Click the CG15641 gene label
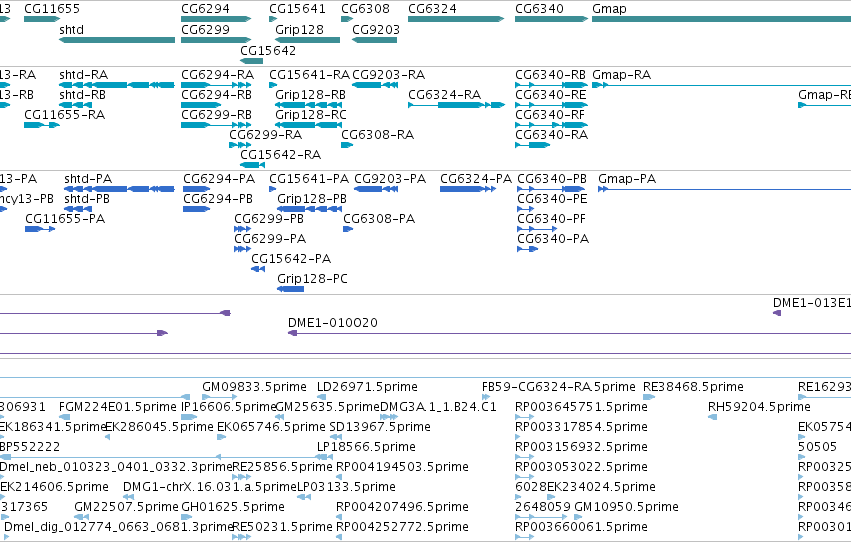851x542 pixels. [x=297, y=9]
